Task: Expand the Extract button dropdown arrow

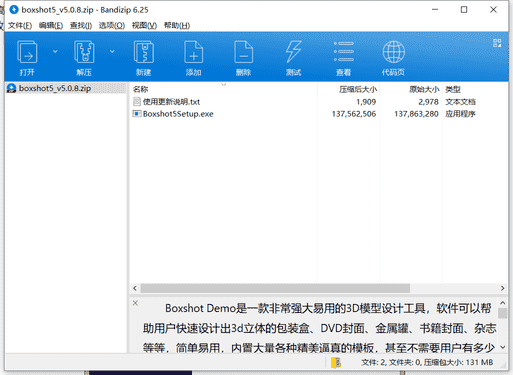Action: tap(112, 51)
